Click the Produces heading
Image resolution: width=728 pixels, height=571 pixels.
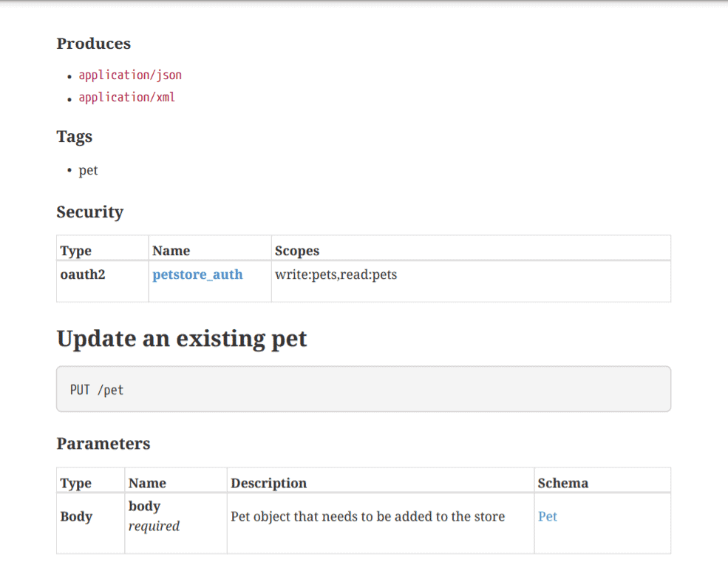93,44
